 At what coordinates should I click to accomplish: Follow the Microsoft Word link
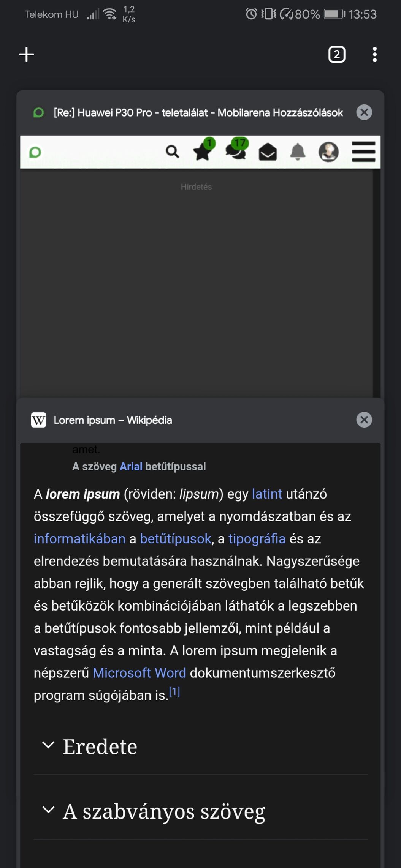pos(139,673)
